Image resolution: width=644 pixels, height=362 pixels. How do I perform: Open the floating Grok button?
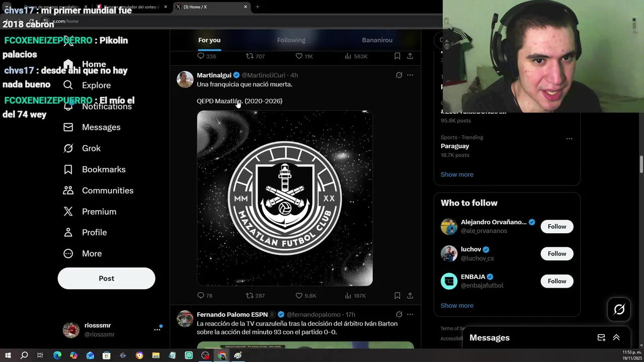(619, 309)
